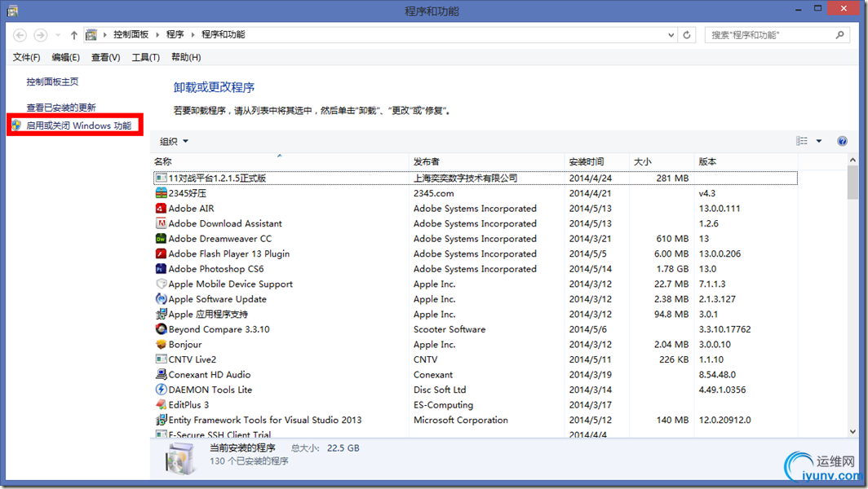Select Entity Framework Tools icon
Viewport: 868px width, 489px height.
tap(161, 420)
